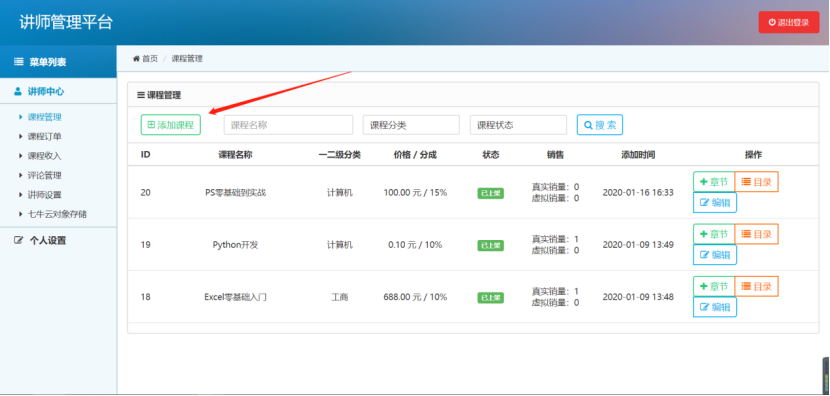Click the 销售 column header
The height and width of the screenshot is (396, 830).
555,155
